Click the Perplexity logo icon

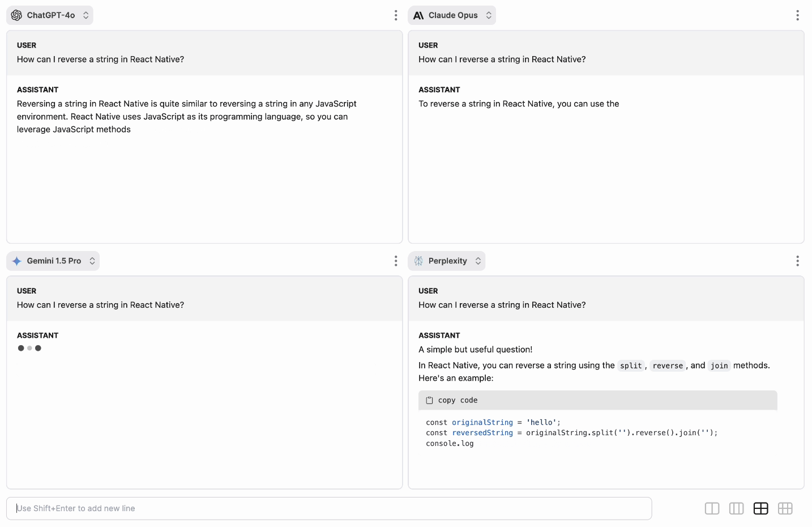418,261
